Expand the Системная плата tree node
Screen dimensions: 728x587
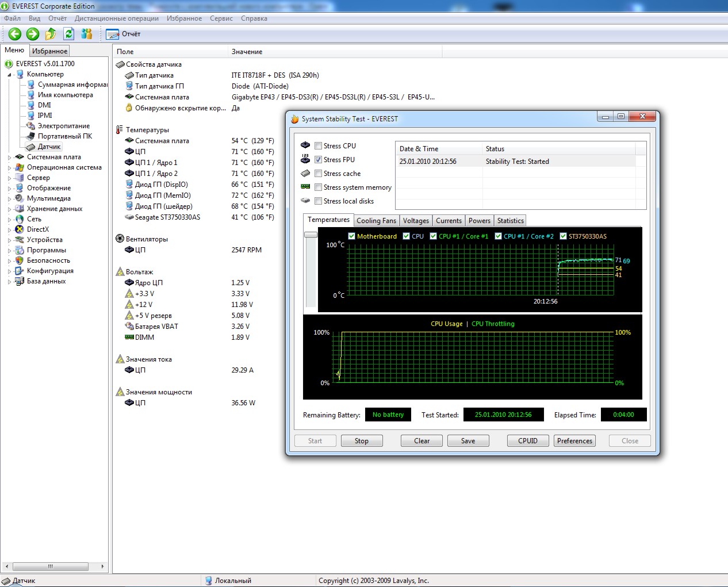tap(9, 158)
